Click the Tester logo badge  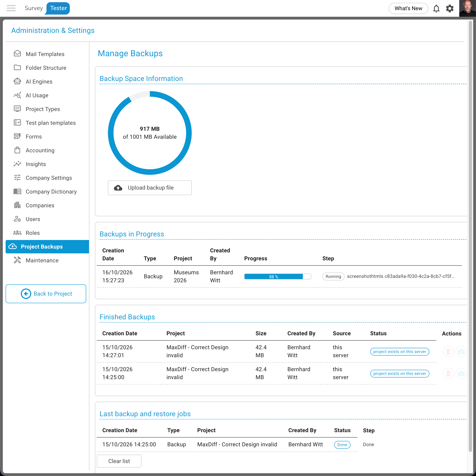(58, 8)
